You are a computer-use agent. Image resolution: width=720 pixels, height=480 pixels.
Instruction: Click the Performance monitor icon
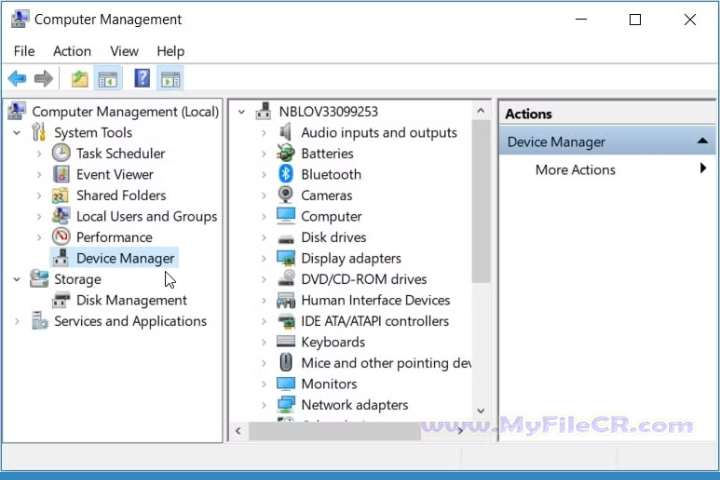pos(61,237)
